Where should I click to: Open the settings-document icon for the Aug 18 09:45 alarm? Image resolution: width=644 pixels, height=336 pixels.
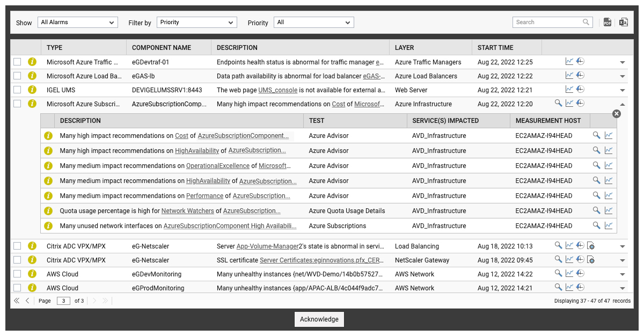591,260
